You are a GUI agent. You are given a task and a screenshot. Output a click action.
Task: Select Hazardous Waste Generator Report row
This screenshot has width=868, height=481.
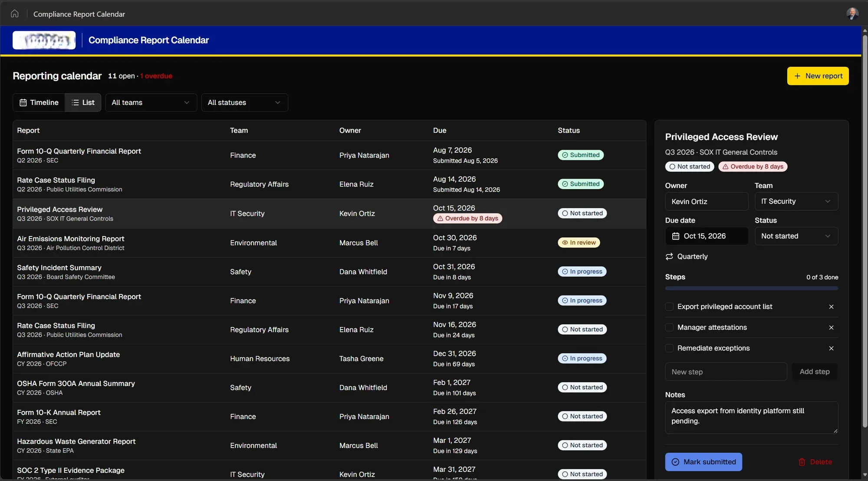tap(329, 446)
